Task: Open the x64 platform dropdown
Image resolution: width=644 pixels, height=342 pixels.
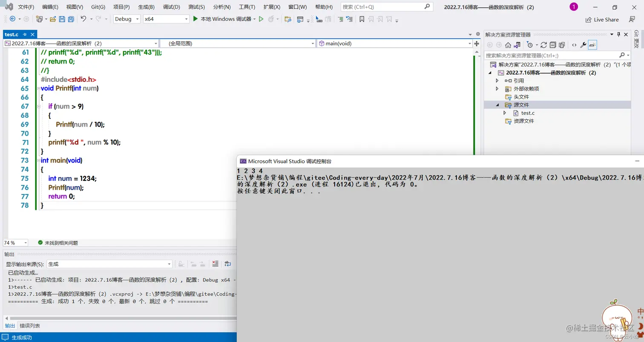Action: (166, 19)
